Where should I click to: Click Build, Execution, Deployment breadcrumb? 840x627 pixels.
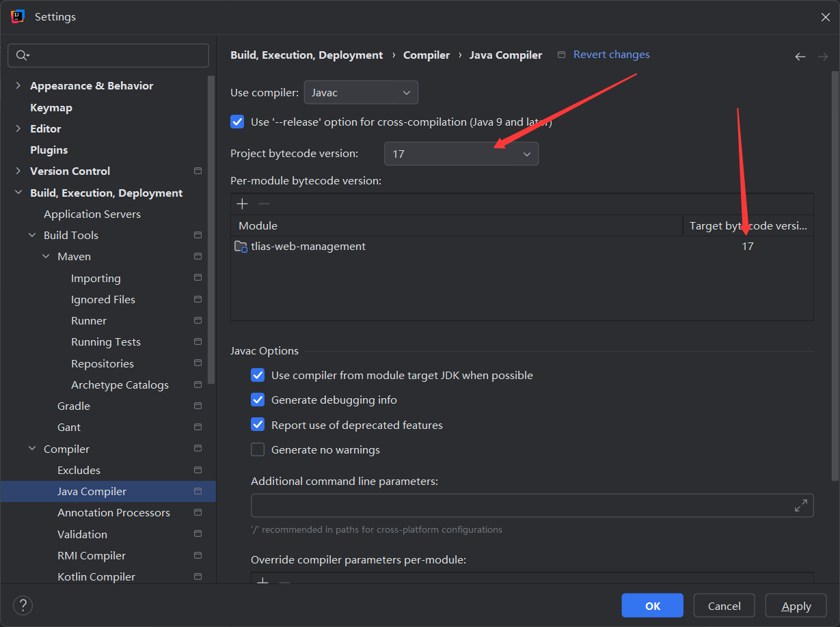[x=307, y=55]
